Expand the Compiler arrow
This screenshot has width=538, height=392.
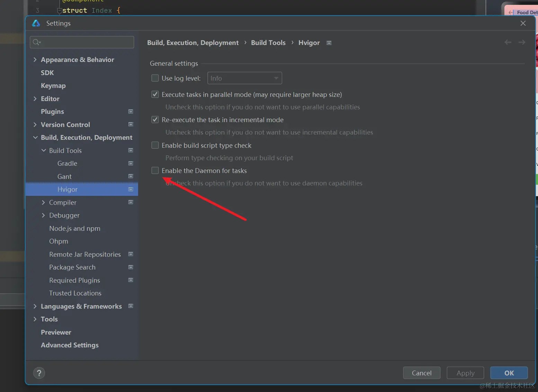[x=43, y=202]
